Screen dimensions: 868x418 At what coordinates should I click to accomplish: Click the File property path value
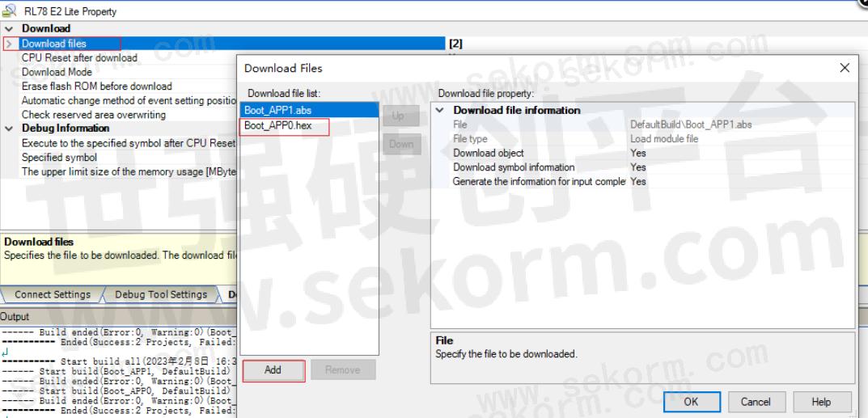[x=691, y=125]
